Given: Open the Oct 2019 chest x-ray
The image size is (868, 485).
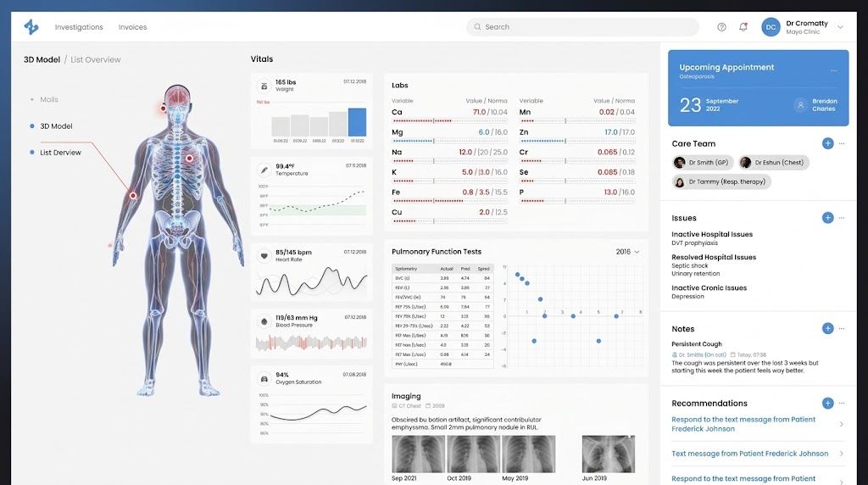Looking at the screenshot, I should [x=473, y=454].
